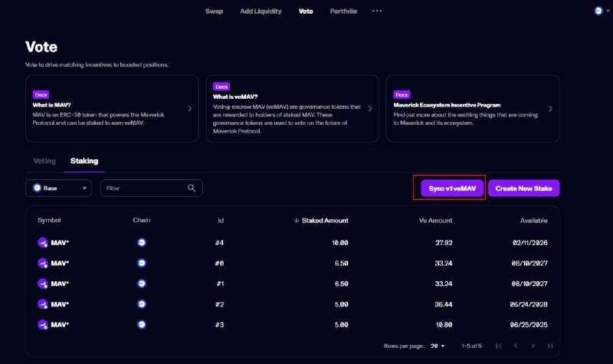Open the Base chain dropdown
613x364 pixels.
[59, 188]
